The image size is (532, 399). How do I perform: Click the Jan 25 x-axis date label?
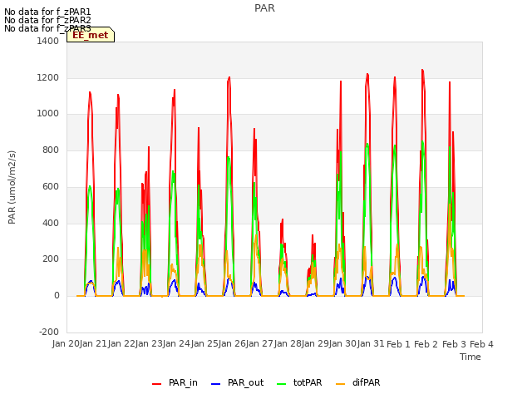[204, 344]
